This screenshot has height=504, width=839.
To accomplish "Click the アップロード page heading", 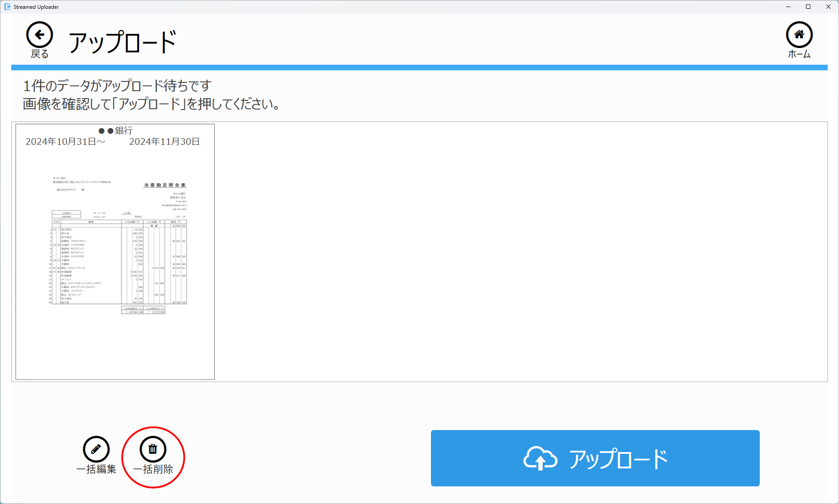I will pos(122,43).
